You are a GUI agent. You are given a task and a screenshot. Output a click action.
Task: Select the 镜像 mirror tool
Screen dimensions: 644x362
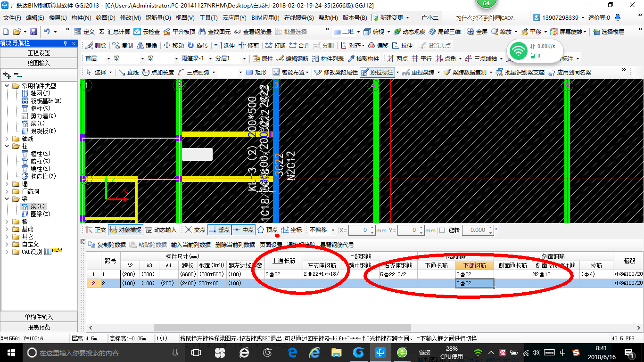click(147, 46)
